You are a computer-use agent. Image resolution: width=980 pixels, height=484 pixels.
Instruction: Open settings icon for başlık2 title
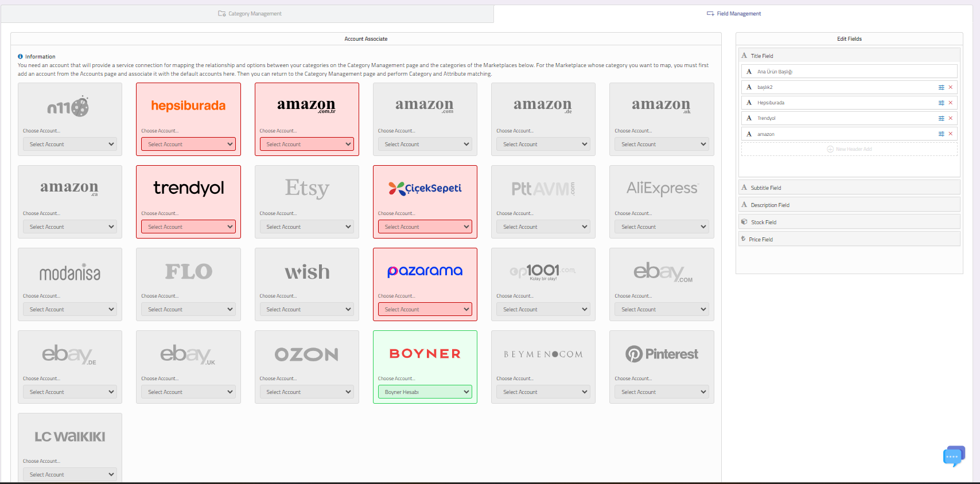pos(941,87)
